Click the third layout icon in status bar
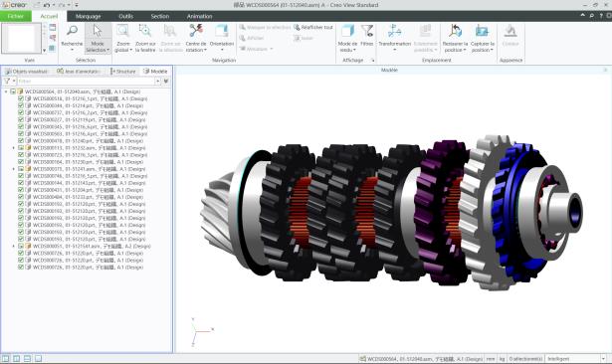 pyautogui.click(x=27, y=358)
